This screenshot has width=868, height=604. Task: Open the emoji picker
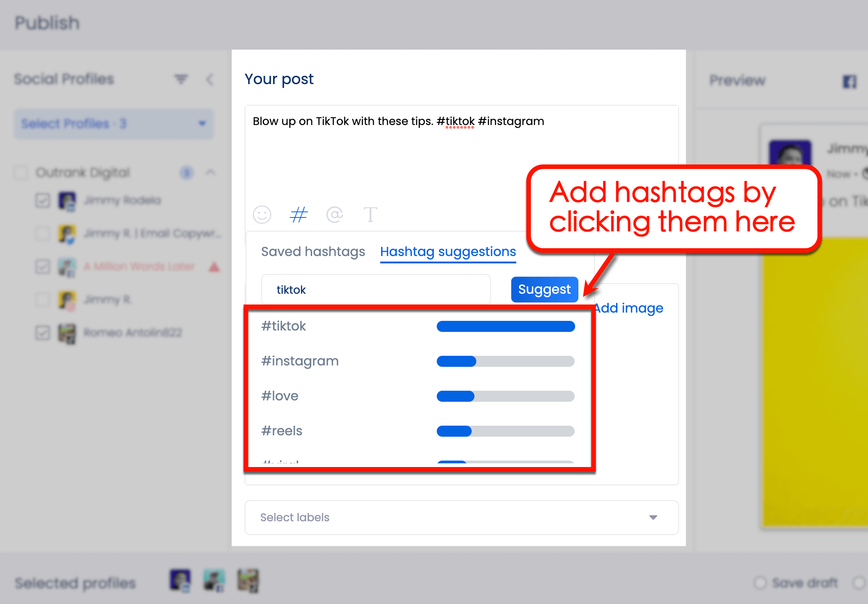(x=262, y=214)
